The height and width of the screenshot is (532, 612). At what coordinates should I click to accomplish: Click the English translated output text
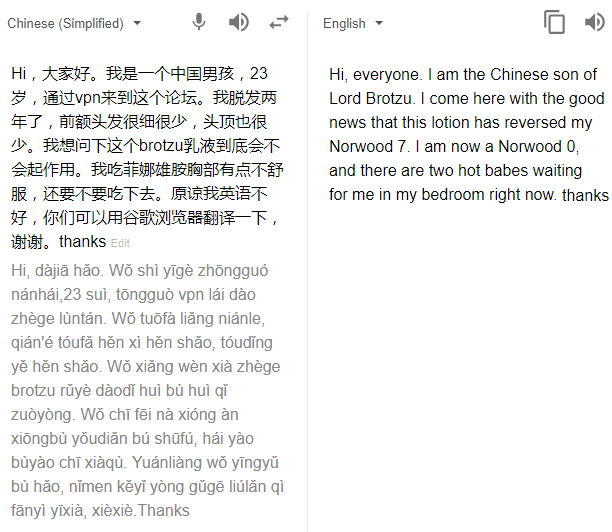click(468, 134)
